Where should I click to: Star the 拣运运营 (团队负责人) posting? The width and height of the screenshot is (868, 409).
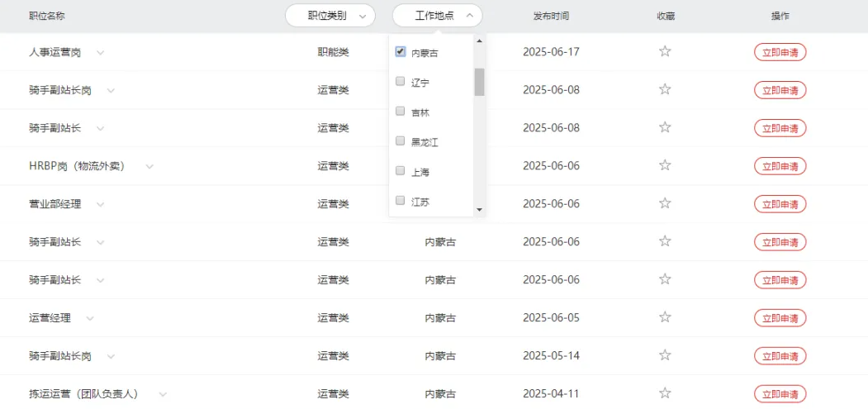click(x=665, y=393)
